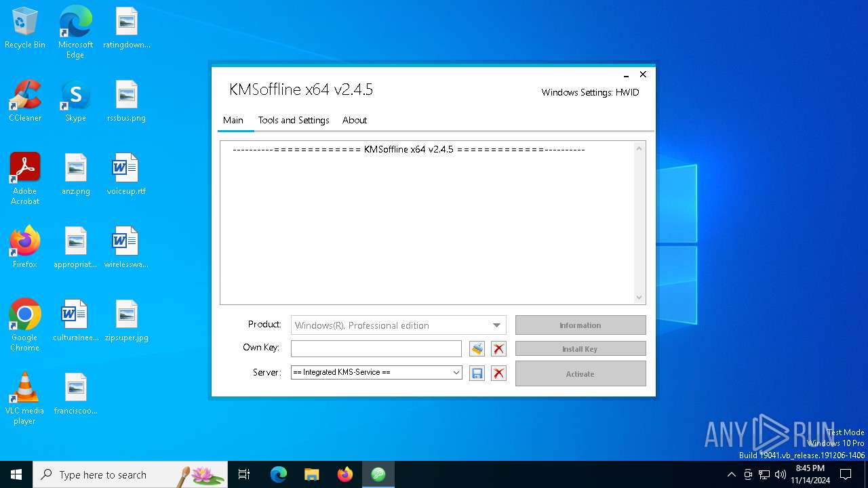
Task: Select the Google Chrome desktop shortcut
Action: [x=25, y=325]
